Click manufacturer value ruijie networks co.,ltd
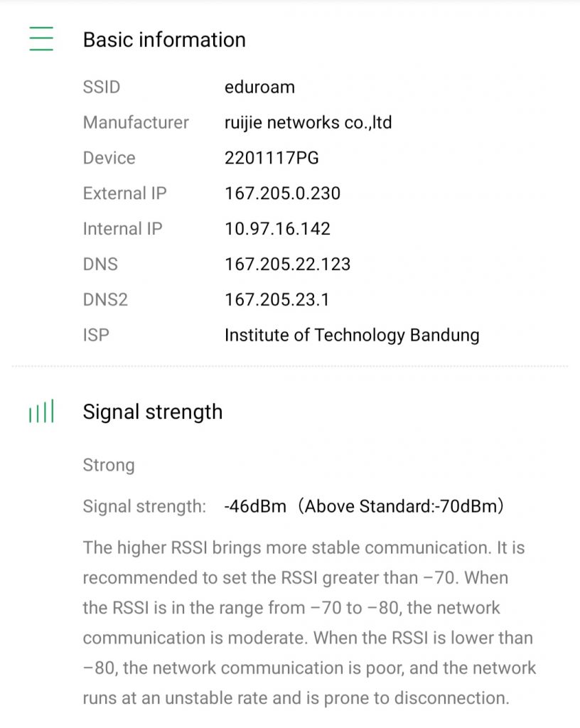The width and height of the screenshot is (580, 728). 308,123
